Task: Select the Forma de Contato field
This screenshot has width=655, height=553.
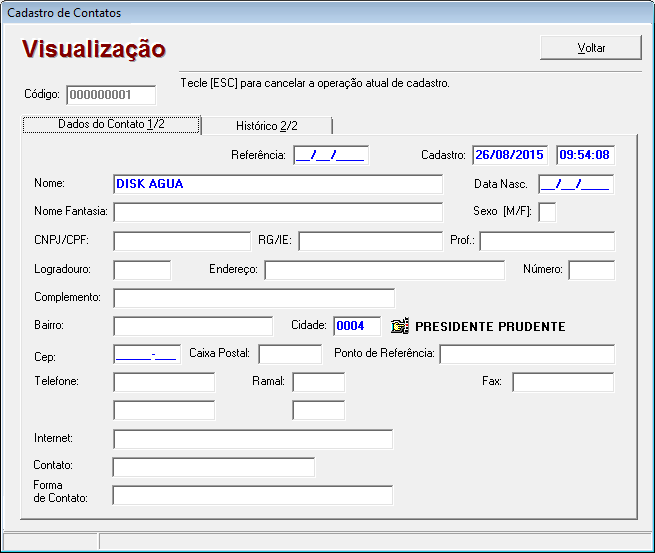Action: (x=253, y=495)
